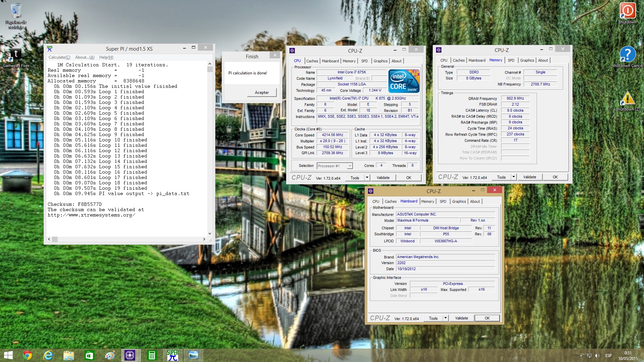Open Processor #1 selection dropdown

(x=335, y=166)
